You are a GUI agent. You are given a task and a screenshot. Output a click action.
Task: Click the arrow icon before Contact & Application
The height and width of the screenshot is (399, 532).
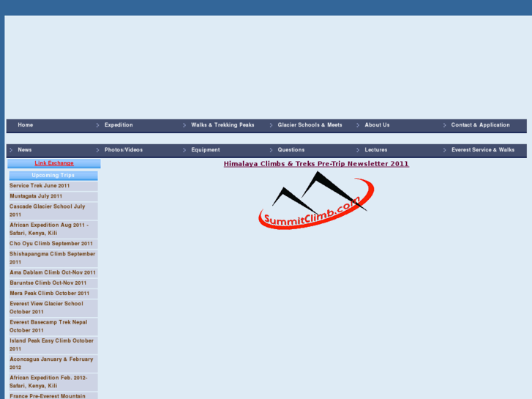444,125
